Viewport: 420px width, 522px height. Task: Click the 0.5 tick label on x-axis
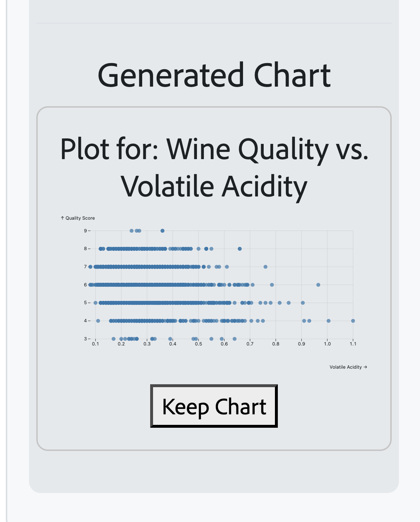[198, 344]
